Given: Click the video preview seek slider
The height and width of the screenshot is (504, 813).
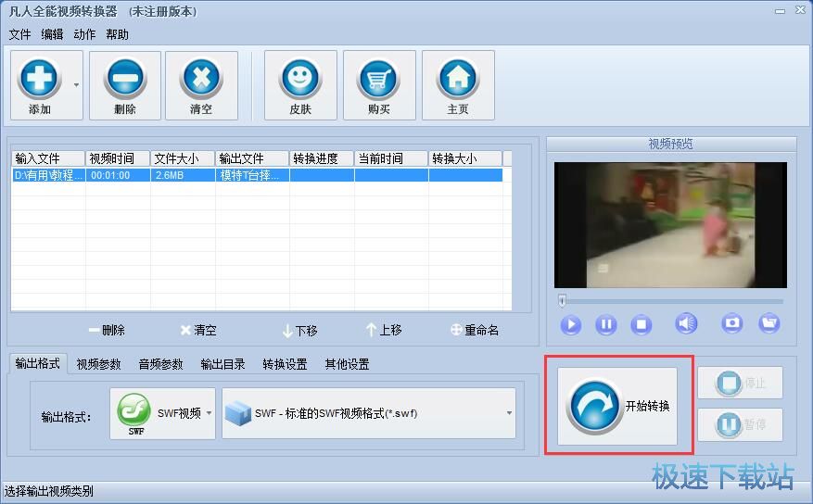Looking at the screenshot, I should tap(671, 301).
